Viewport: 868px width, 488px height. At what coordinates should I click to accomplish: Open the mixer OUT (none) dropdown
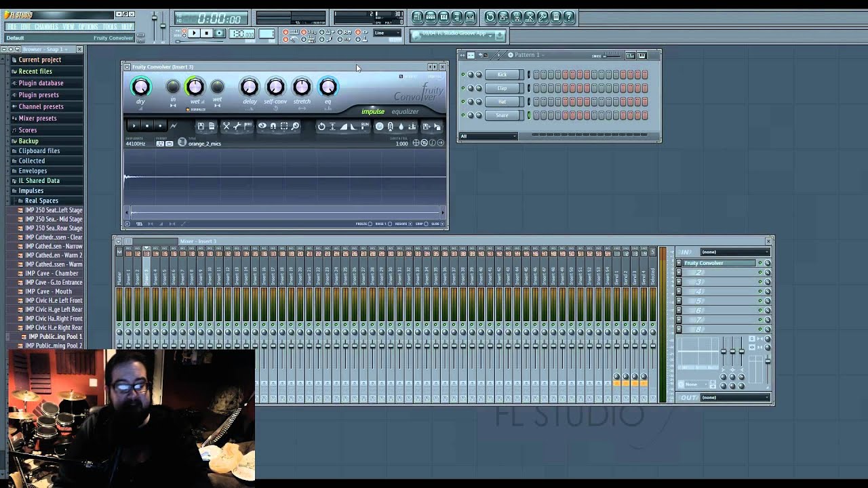(735, 397)
